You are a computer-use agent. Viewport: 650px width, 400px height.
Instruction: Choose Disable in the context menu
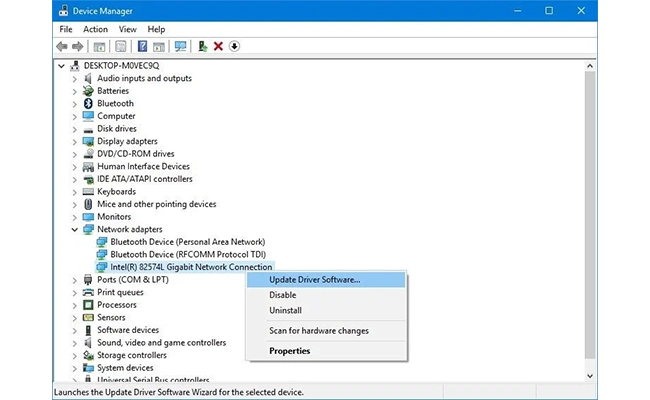click(x=326, y=295)
